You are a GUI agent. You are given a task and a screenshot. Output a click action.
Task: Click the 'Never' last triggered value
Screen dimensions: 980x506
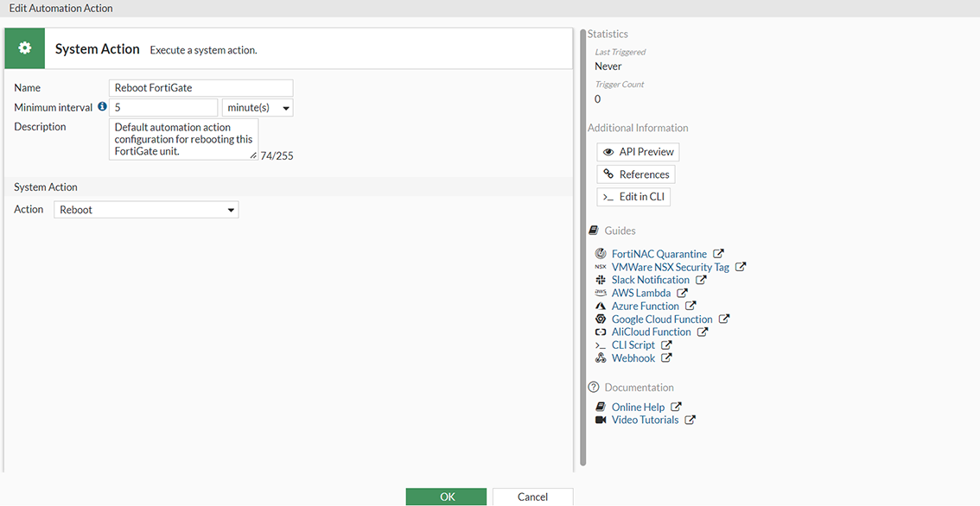tap(608, 66)
